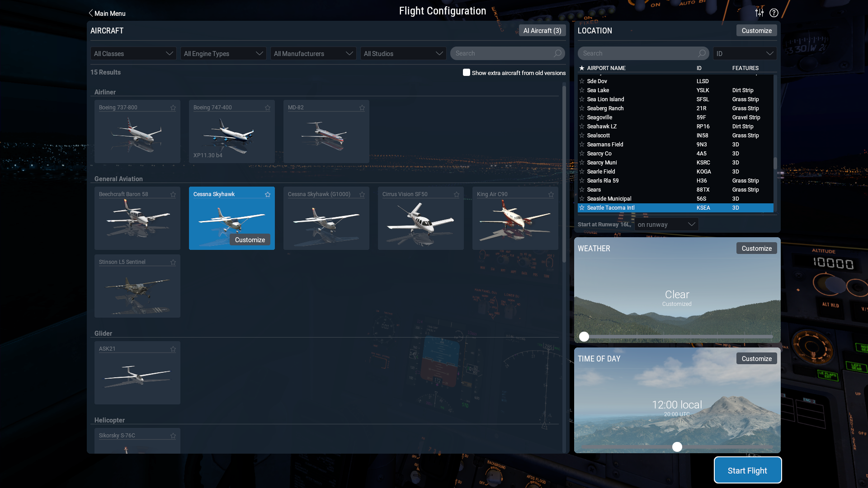Favorite the Boeing 737-800 star

173,108
